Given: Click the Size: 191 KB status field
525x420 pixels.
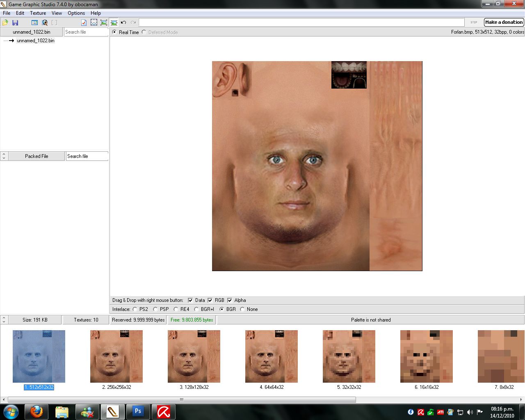Looking at the screenshot, I should click(35, 320).
